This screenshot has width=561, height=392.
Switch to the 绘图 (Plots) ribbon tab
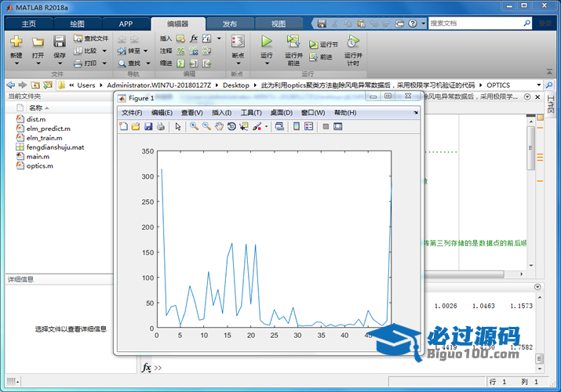[x=77, y=24]
